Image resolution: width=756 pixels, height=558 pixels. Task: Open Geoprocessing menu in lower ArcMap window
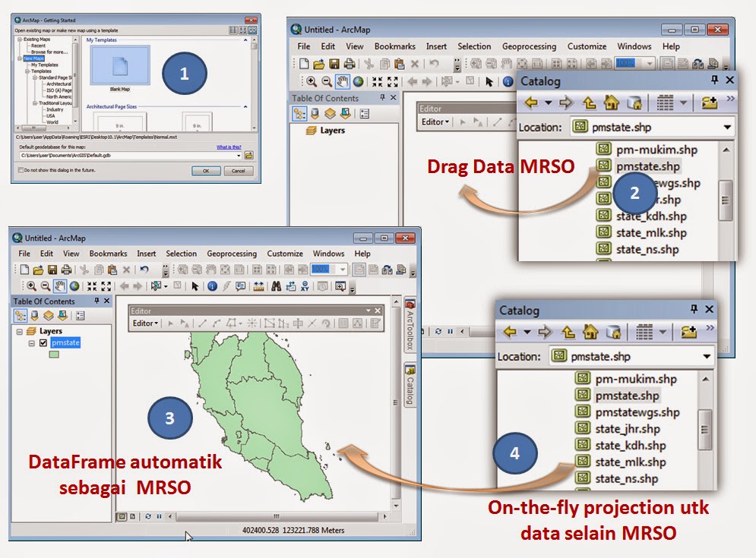[232, 254]
